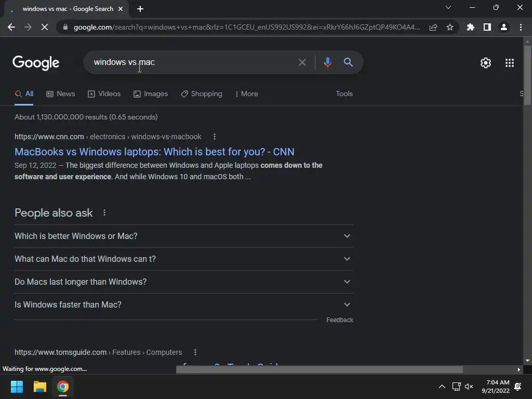The image size is (532, 399).
Task: Open Chrome's three-dot menu
Action: pos(521,27)
